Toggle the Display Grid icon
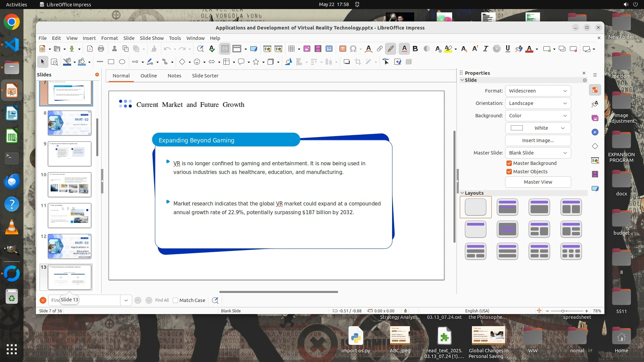 (x=225, y=49)
